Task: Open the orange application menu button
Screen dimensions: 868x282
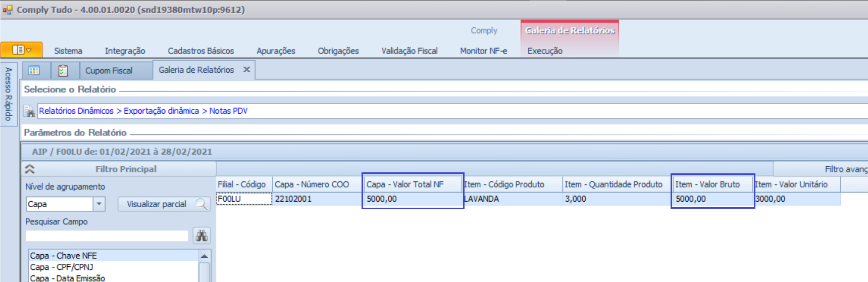Action: (22, 50)
